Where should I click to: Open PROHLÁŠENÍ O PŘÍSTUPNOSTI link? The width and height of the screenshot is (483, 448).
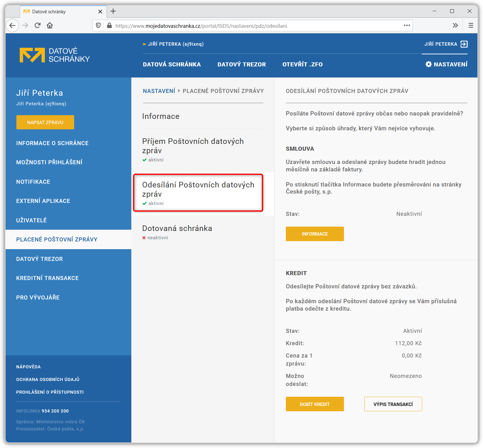(x=50, y=392)
